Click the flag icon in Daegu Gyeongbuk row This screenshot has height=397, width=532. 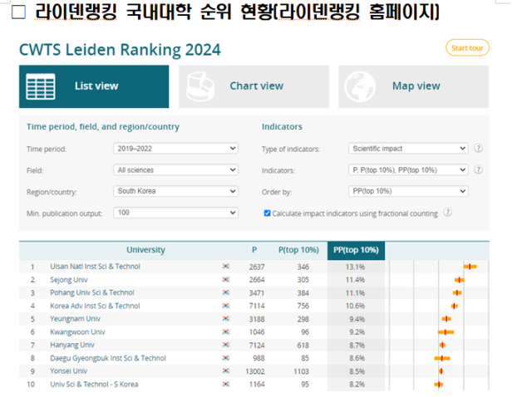[225, 358]
